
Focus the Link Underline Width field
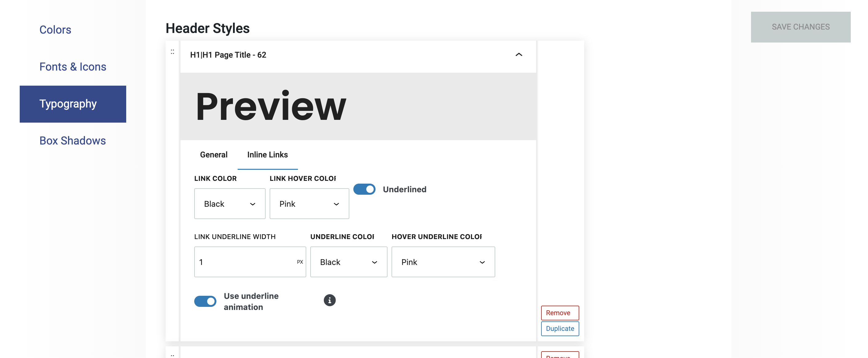(246, 262)
